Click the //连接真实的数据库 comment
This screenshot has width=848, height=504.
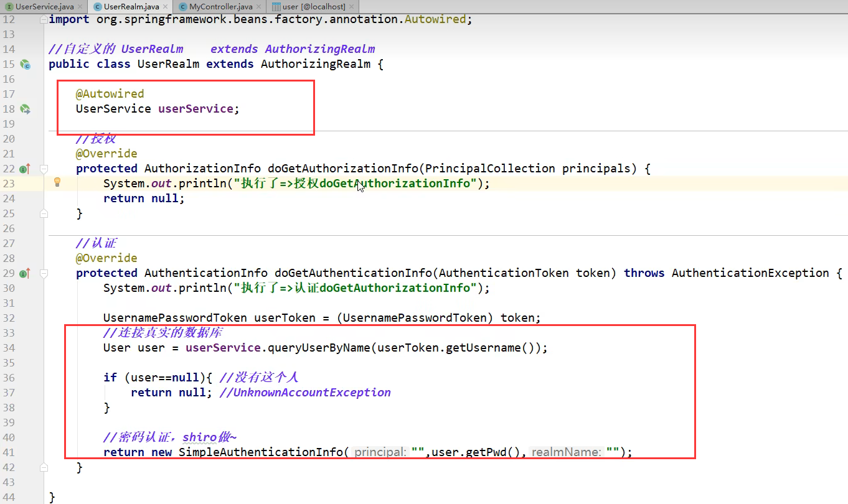163,333
